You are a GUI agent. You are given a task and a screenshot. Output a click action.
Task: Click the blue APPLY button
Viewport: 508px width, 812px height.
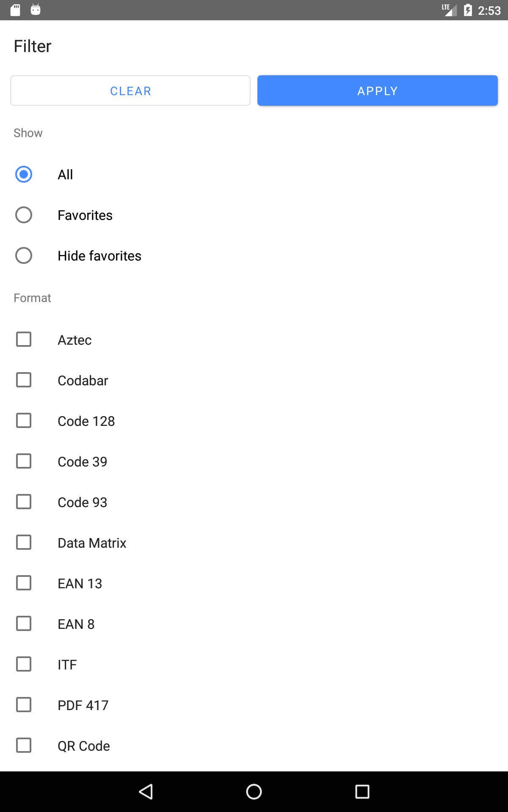(378, 91)
